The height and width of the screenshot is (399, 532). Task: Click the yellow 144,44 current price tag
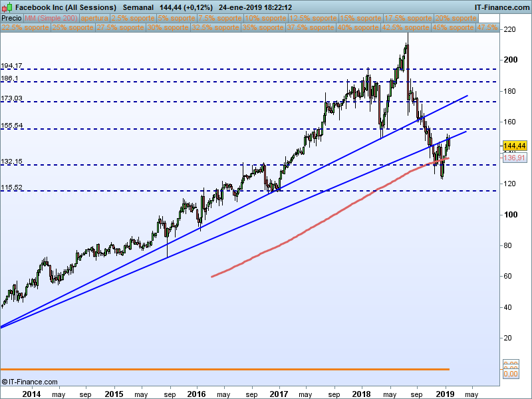click(x=515, y=146)
